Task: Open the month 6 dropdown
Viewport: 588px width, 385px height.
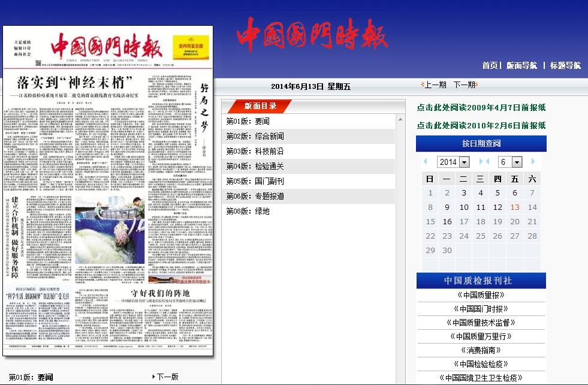Action: tap(509, 162)
